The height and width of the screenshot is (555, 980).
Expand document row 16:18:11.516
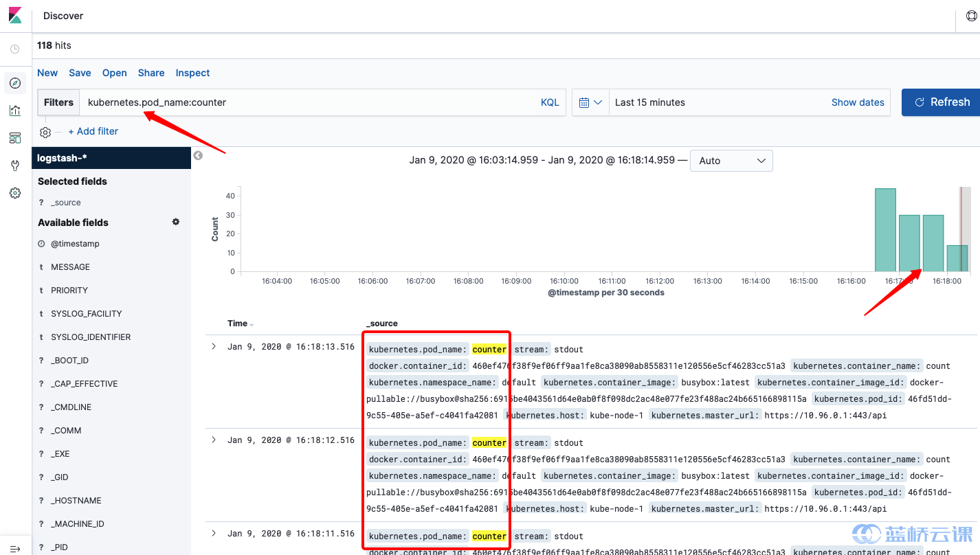(x=214, y=533)
